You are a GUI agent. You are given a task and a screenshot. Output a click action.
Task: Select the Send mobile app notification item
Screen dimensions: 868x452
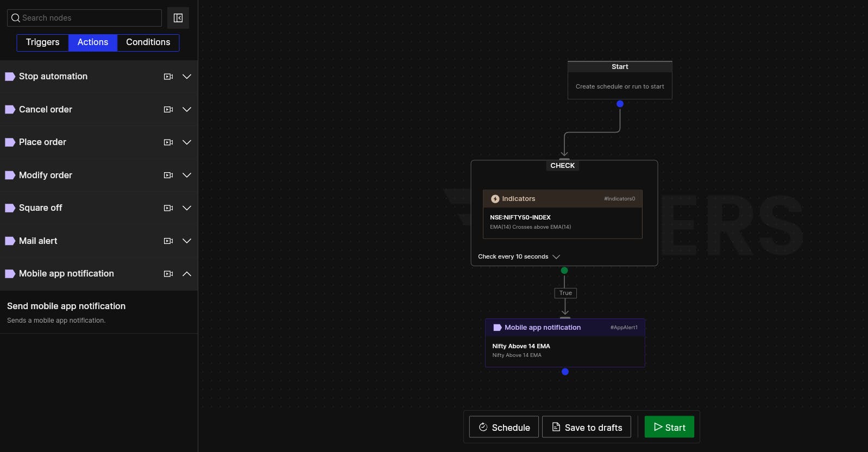pyautogui.click(x=99, y=312)
